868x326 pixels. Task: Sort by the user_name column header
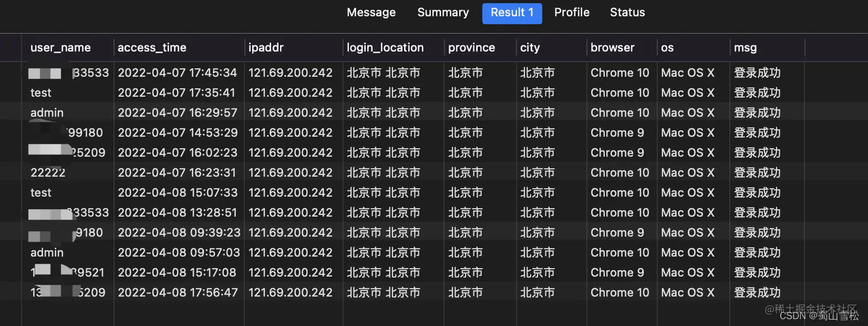[x=60, y=48]
